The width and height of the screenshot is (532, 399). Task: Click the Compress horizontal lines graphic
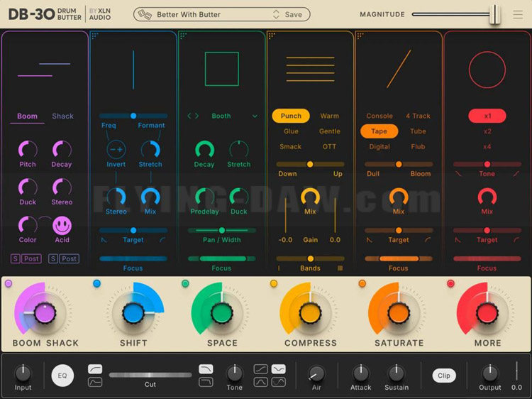point(311,70)
